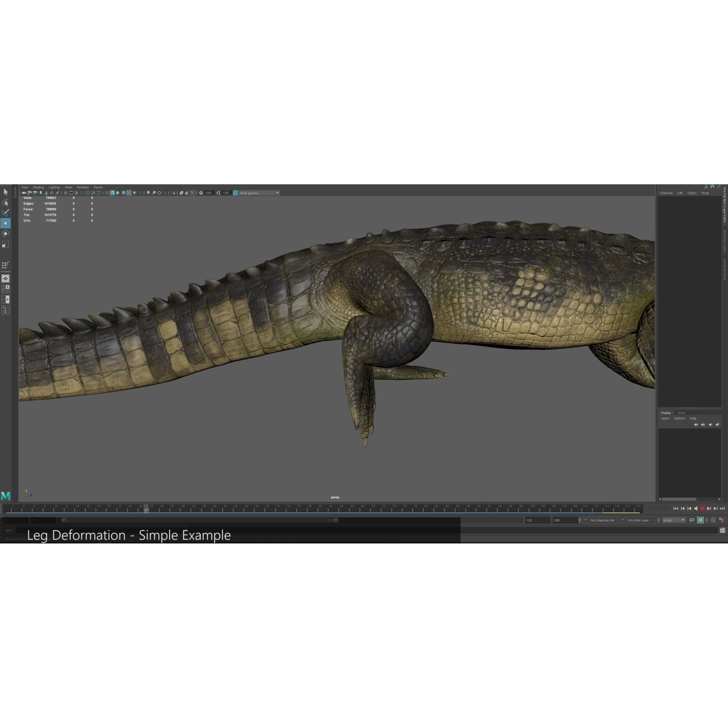Switch to single perspective view layout
The height and width of the screenshot is (728, 728).
pos(6,278)
